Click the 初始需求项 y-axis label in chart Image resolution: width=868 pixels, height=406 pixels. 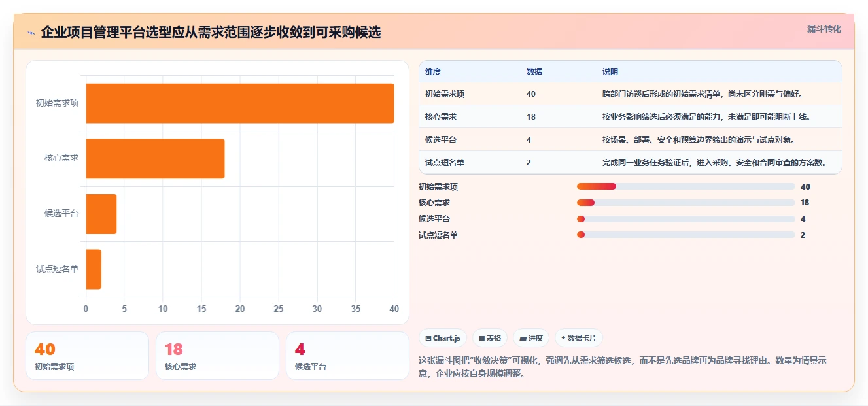(57, 103)
